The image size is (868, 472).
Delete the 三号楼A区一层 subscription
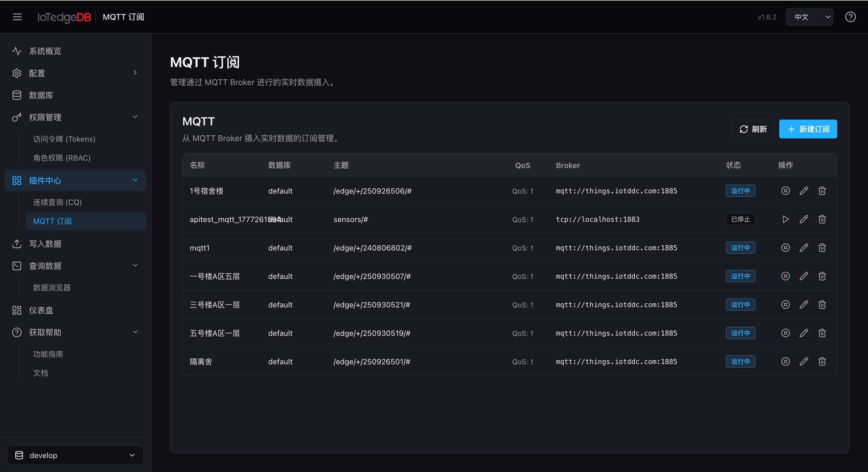click(x=822, y=305)
